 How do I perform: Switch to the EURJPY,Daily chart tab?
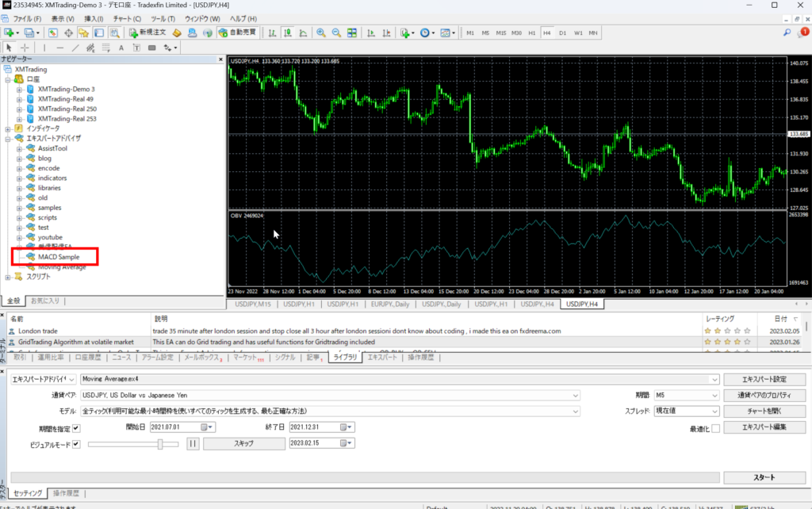[x=390, y=304]
